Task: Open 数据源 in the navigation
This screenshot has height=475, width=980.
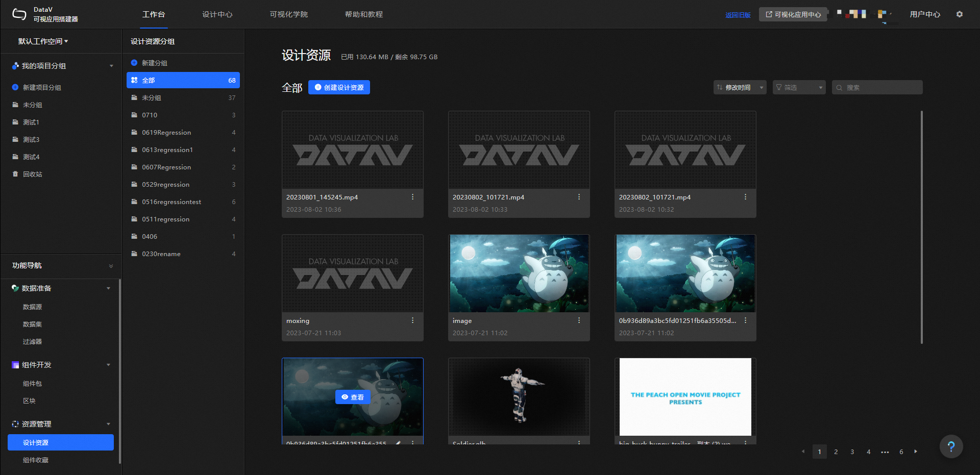Action: pyautogui.click(x=33, y=307)
